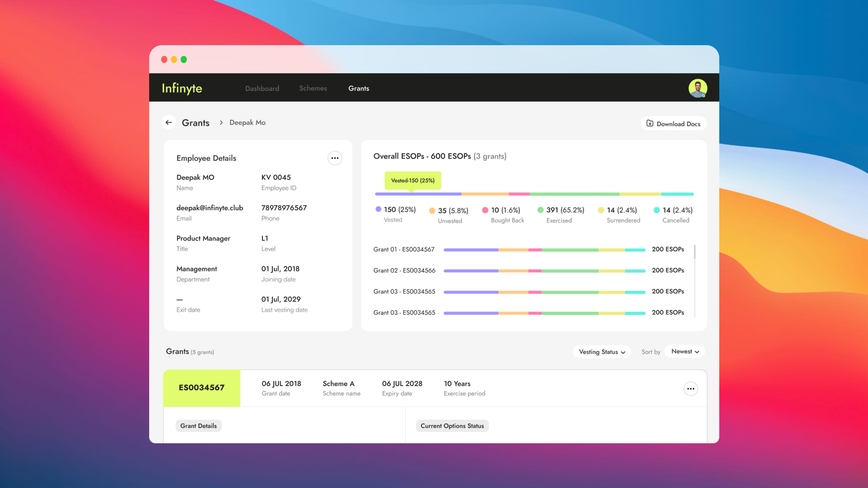Open the Newest sort dropdown
Viewport: 868px width, 488px height.
point(685,351)
